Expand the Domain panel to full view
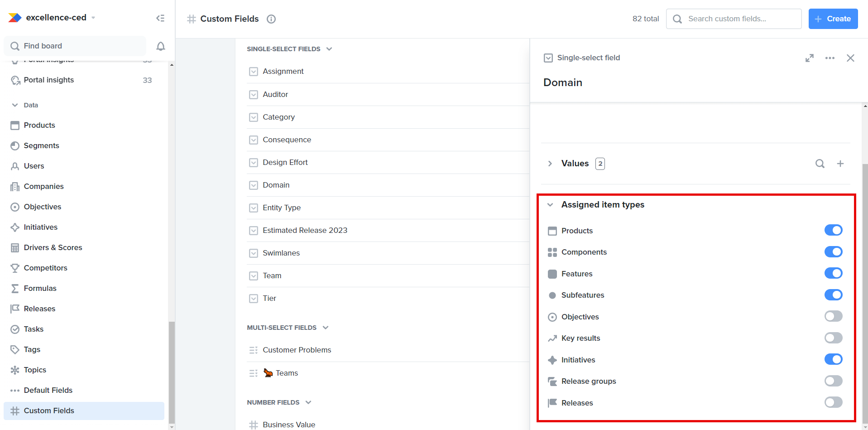The image size is (868, 430). click(810, 58)
